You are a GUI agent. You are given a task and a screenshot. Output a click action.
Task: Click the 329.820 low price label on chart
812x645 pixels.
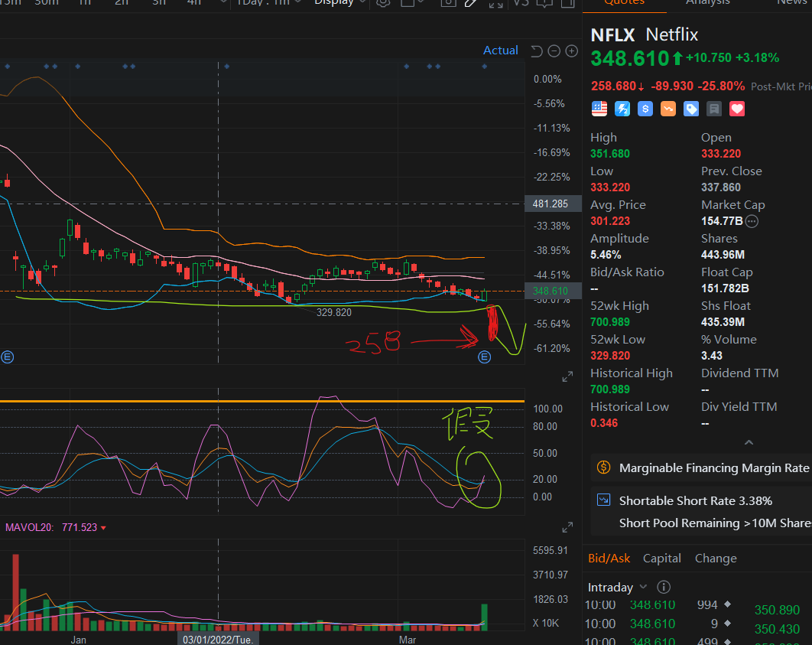pyautogui.click(x=334, y=312)
